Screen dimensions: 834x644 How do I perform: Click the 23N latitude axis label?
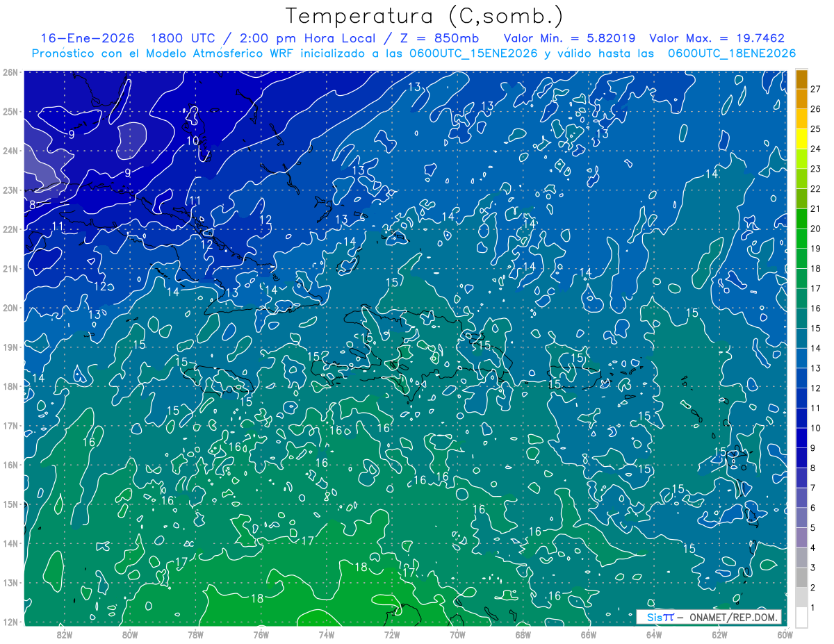10,190
